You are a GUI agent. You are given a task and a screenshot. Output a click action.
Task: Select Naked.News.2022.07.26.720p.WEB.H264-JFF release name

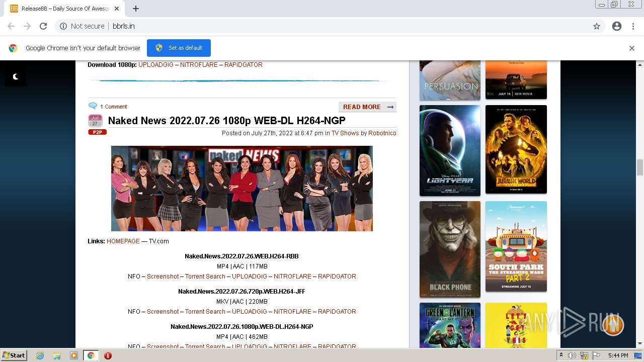pos(242,292)
